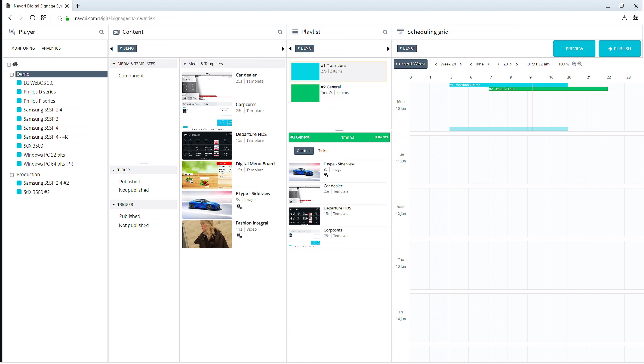The height and width of the screenshot is (364, 644).
Task: Toggle the StiX 3500 #2 player square
Action: (x=19, y=192)
